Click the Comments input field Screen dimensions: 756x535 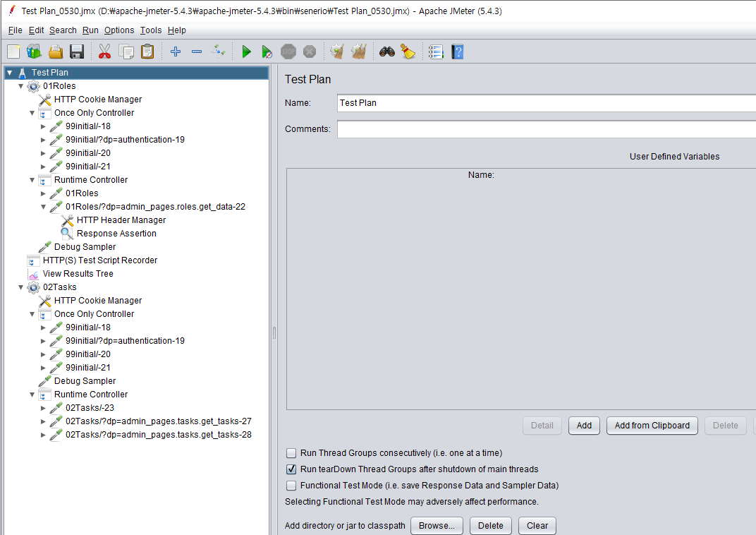pyautogui.click(x=547, y=128)
